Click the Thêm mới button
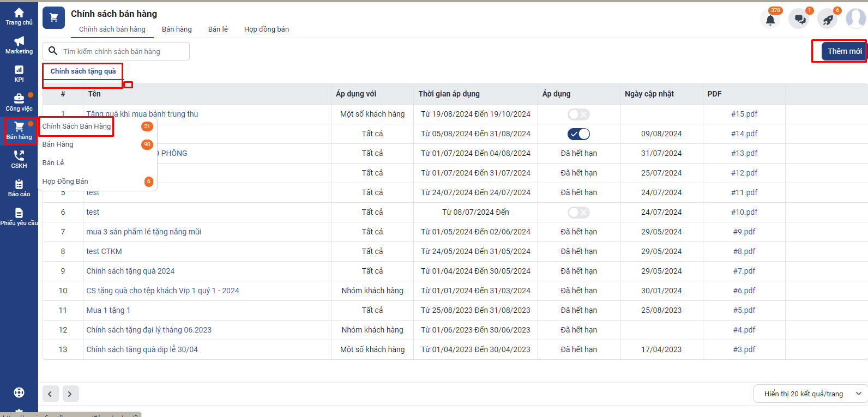The height and width of the screenshot is (417, 868). point(844,51)
